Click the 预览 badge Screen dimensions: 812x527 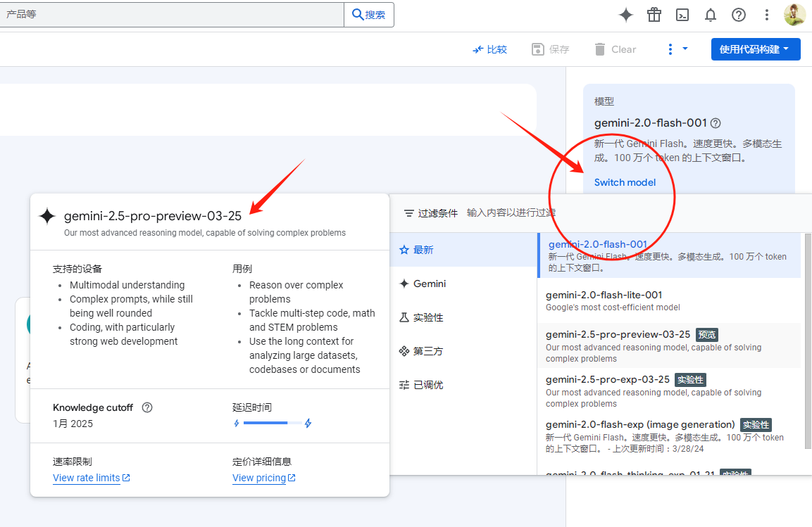(x=707, y=335)
